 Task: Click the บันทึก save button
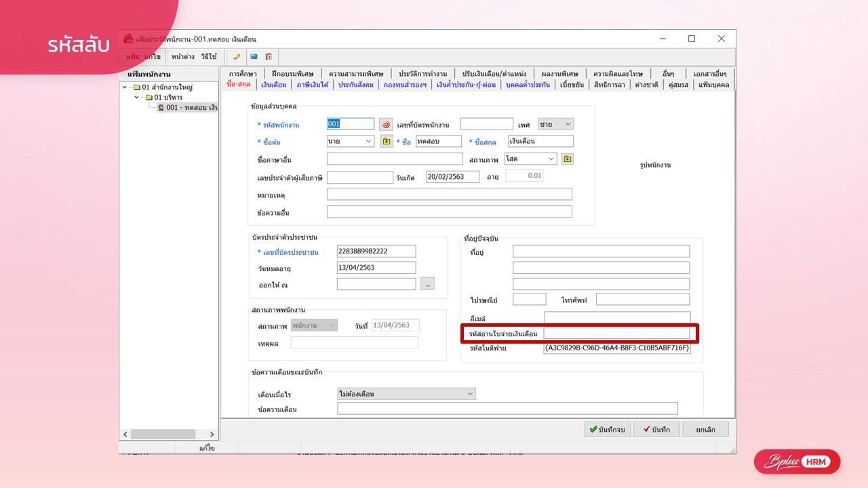pos(656,430)
